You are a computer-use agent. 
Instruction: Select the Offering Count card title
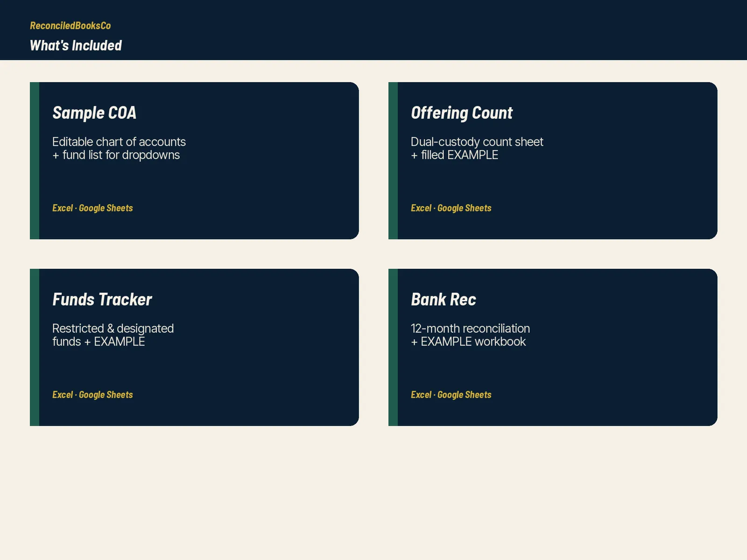(x=462, y=113)
